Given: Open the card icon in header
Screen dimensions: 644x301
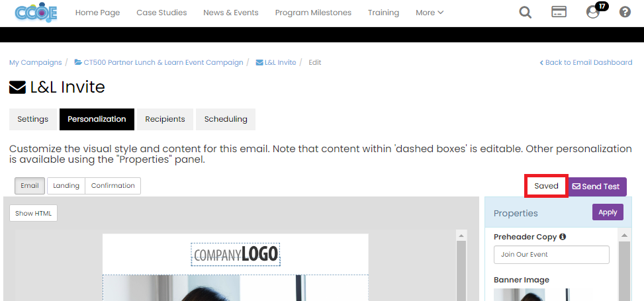Looking at the screenshot, I should click(559, 13).
